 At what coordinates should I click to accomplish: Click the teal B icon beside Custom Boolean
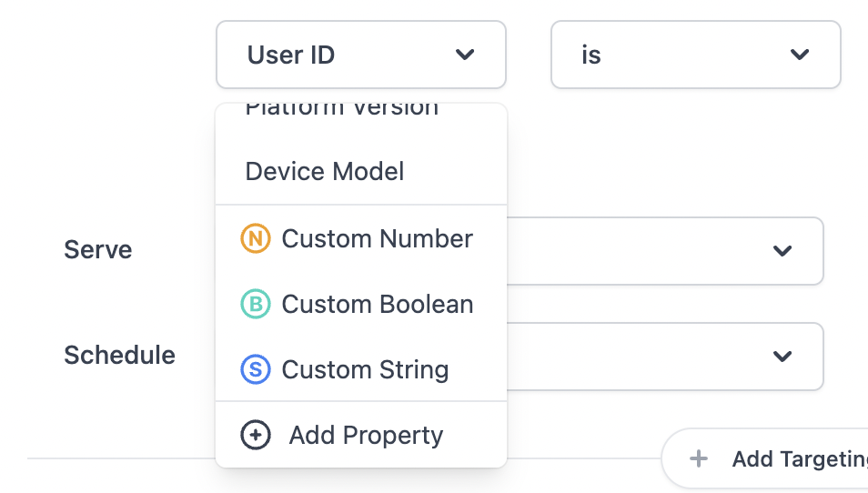[x=256, y=305]
